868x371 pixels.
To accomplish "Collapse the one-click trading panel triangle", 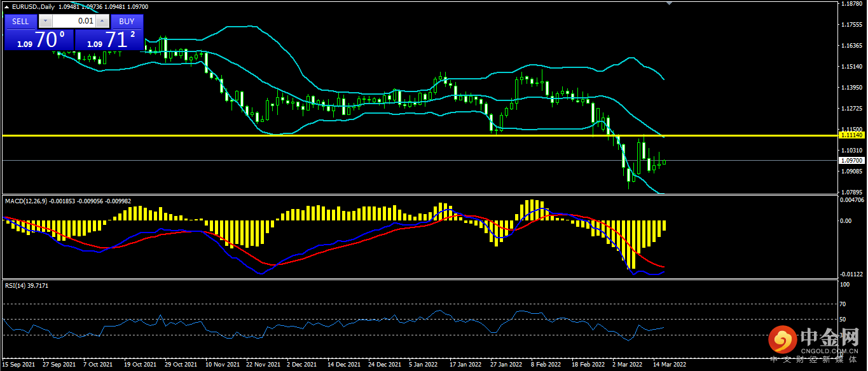I will pos(7,6).
